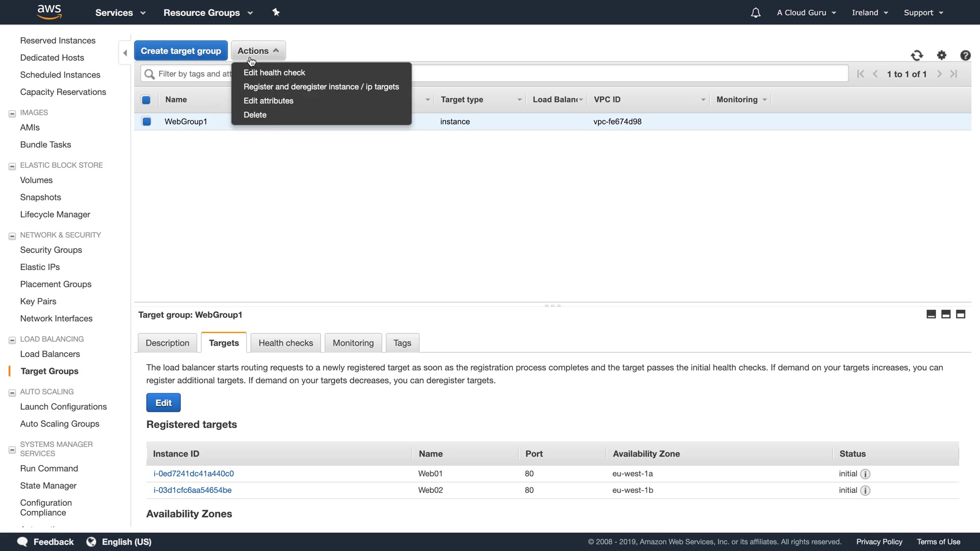Click the pin shortcut icon in navbar
The height and width of the screenshot is (551, 980).
[276, 12]
